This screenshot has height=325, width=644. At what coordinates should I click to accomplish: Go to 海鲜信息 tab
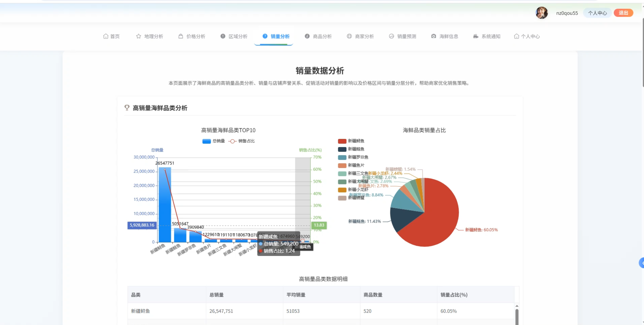point(445,36)
